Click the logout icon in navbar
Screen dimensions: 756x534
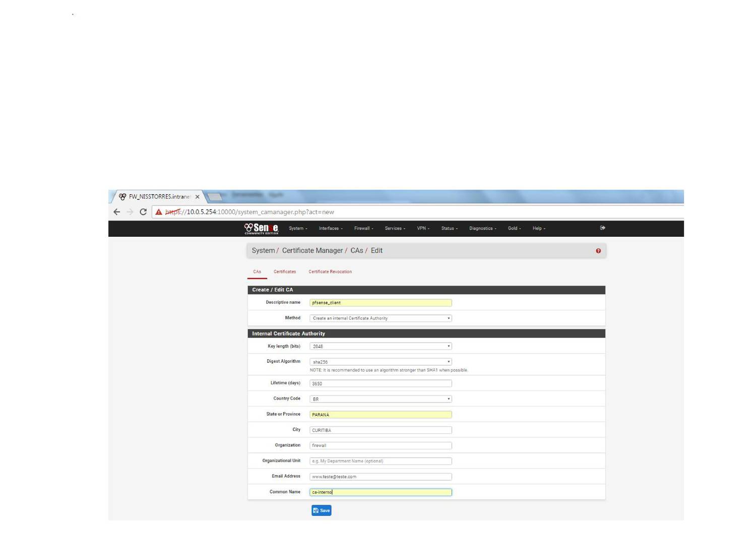[x=602, y=228]
